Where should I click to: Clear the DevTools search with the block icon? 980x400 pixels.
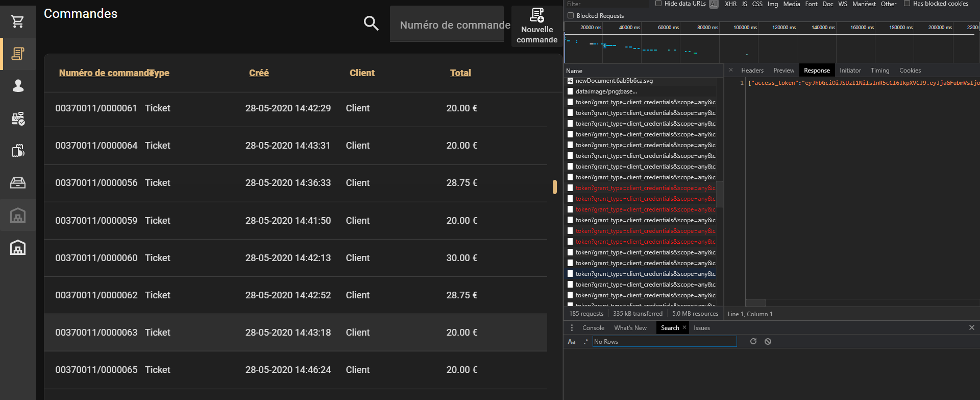(x=768, y=341)
